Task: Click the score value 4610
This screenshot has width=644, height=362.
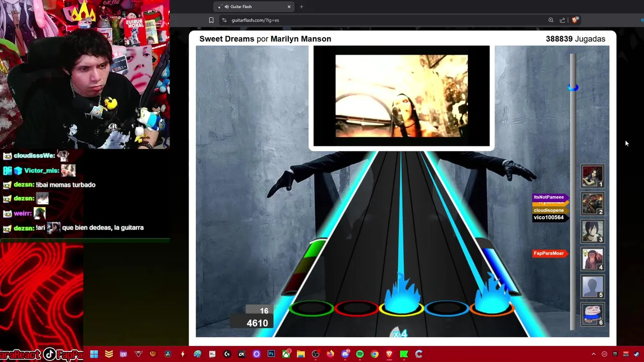Action: click(257, 323)
